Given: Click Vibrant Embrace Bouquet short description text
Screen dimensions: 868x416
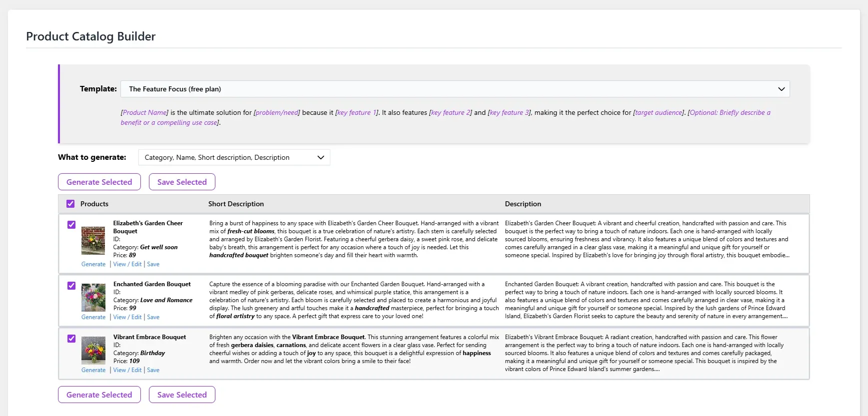Looking at the screenshot, I should [x=354, y=349].
